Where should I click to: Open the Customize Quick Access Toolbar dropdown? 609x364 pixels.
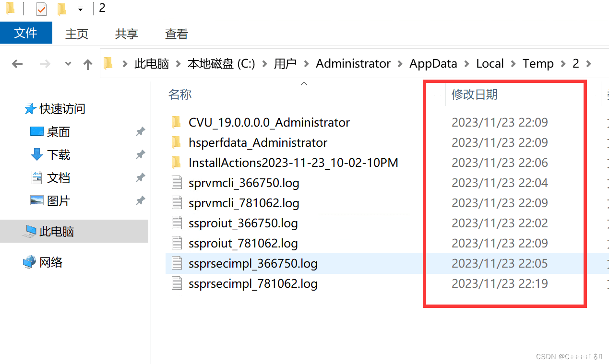(x=80, y=9)
